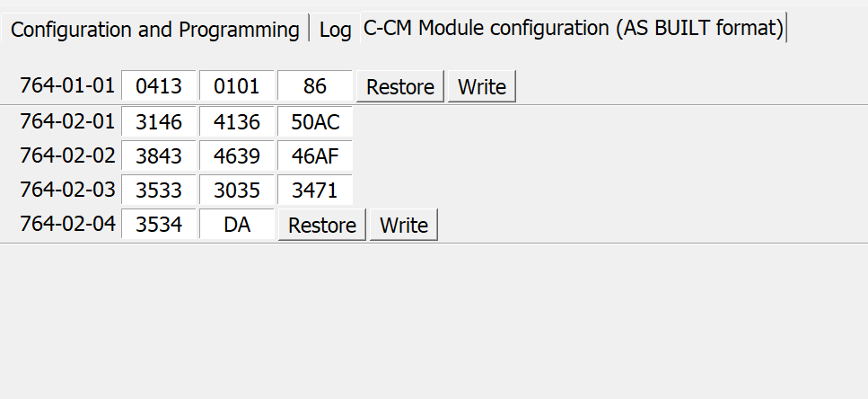The height and width of the screenshot is (399, 868).
Task: Click Restore button next to 764-02-04
Action: click(x=322, y=225)
